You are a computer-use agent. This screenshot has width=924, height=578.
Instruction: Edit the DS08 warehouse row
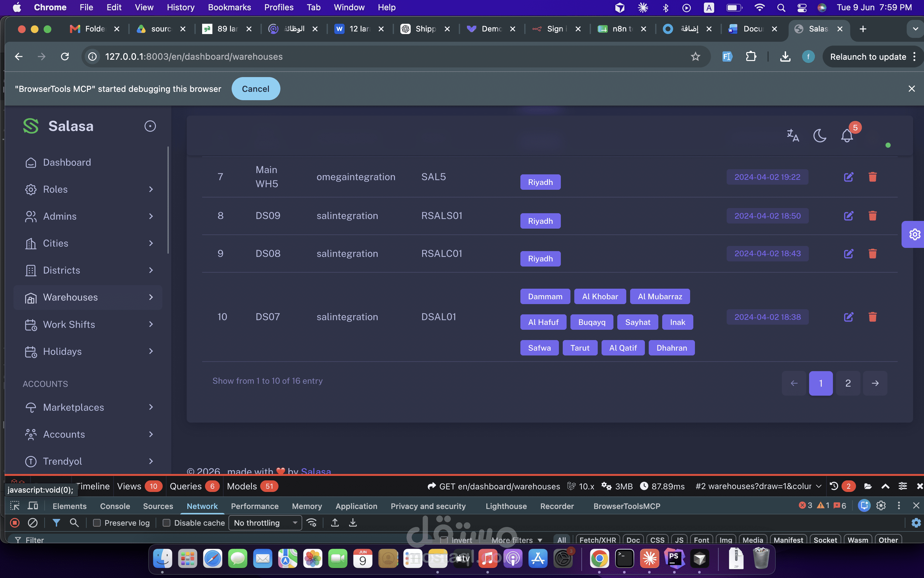pyautogui.click(x=848, y=253)
